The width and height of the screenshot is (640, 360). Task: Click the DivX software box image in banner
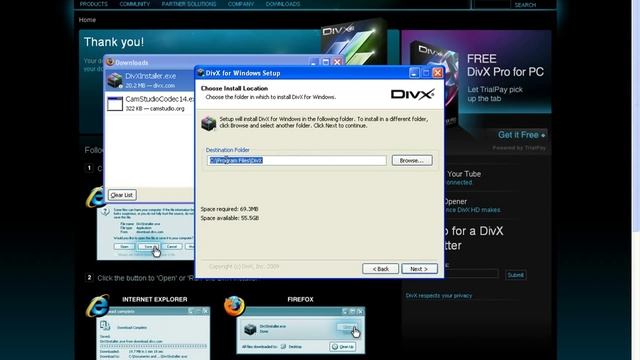point(353,41)
